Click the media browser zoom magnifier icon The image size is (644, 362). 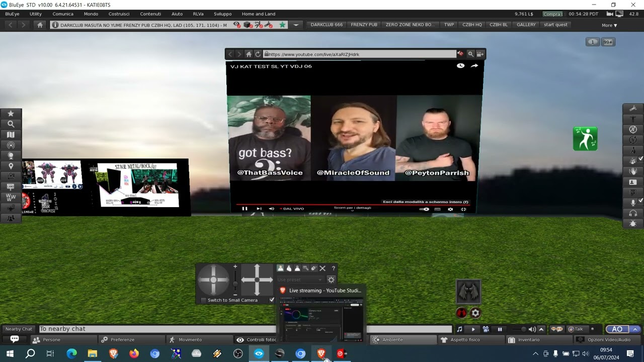pos(470,54)
